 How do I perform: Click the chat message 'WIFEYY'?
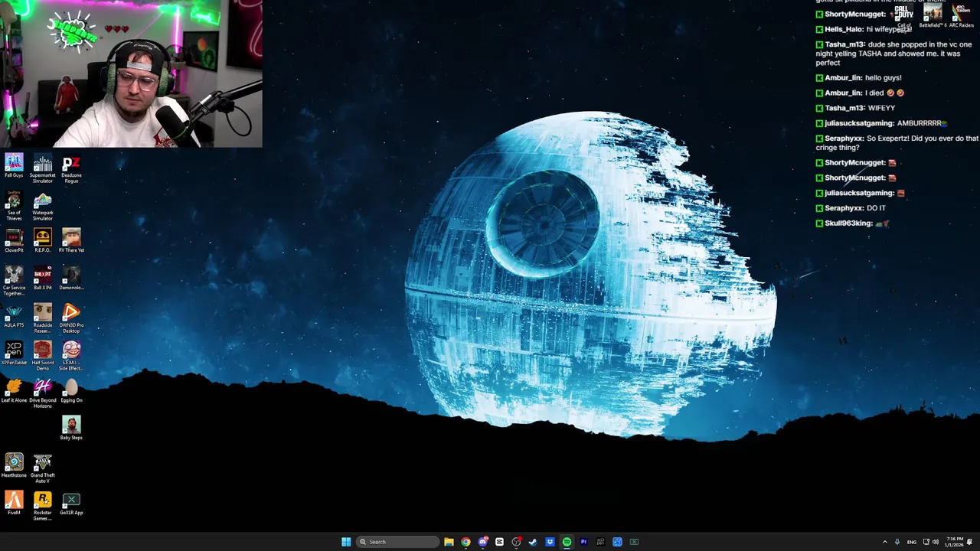881,109
